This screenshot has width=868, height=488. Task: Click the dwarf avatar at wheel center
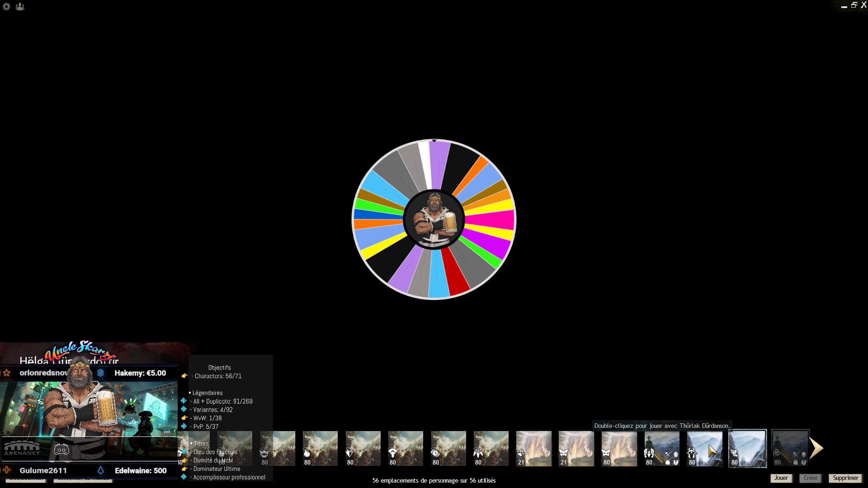click(x=434, y=219)
